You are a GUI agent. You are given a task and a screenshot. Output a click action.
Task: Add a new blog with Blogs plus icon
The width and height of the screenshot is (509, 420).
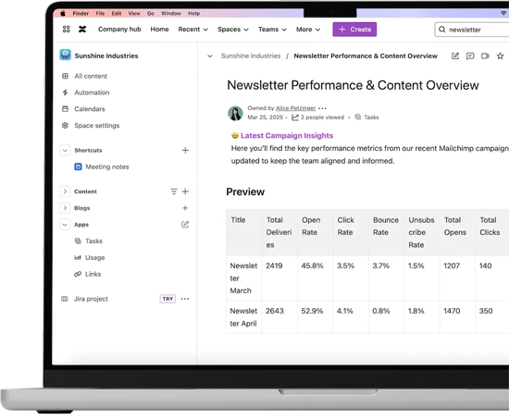click(x=185, y=208)
